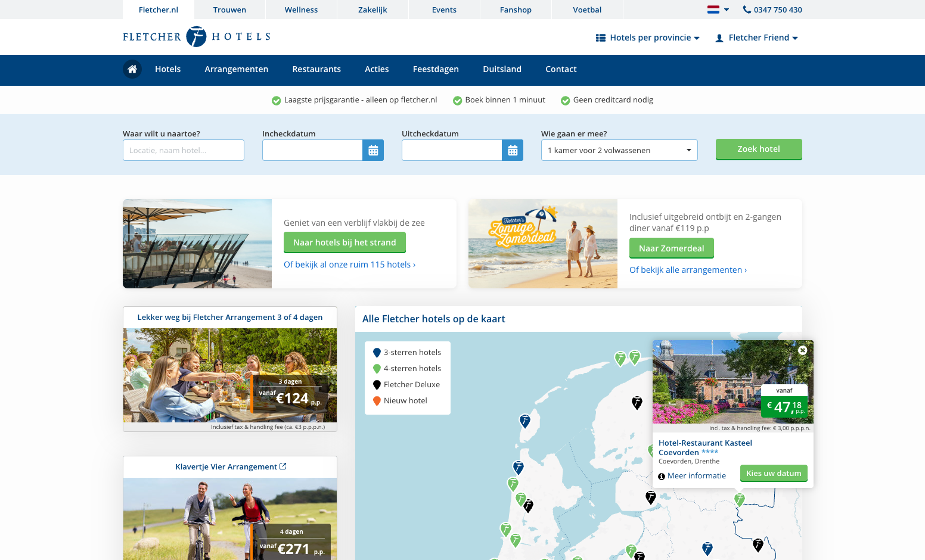This screenshot has height=560, width=925.
Task: Click the Fletcher Hotels logo
Action: (x=197, y=37)
